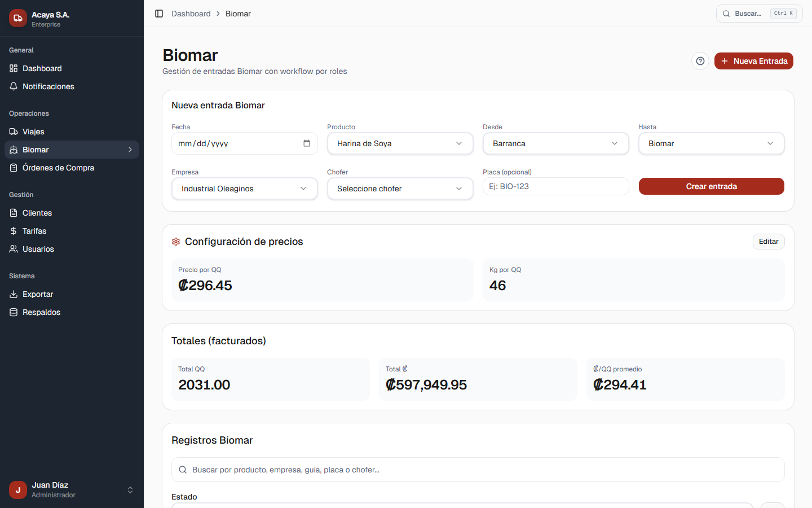Expand Biomar submenu chevron in sidebar

click(130, 150)
